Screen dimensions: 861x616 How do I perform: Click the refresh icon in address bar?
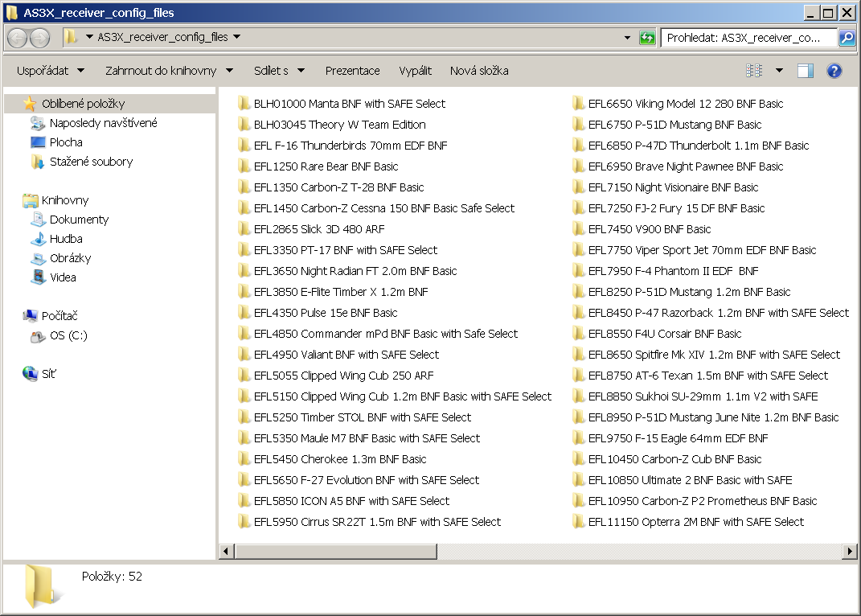coord(646,38)
